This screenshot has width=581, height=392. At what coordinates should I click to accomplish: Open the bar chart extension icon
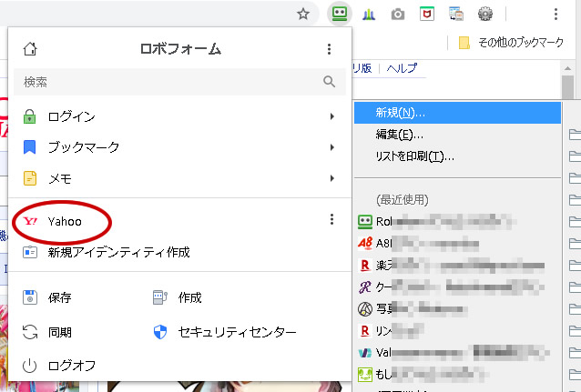pos(369,15)
